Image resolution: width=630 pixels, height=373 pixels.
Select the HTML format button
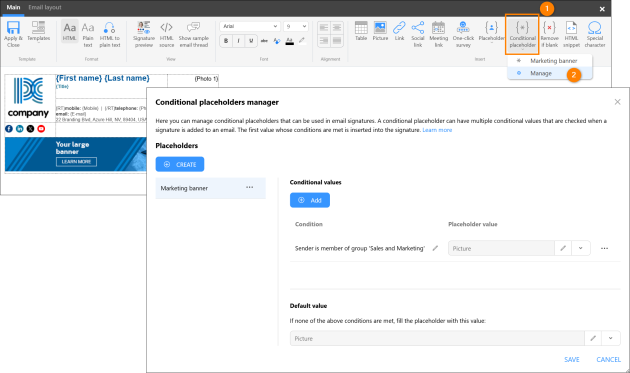pyautogui.click(x=70, y=31)
